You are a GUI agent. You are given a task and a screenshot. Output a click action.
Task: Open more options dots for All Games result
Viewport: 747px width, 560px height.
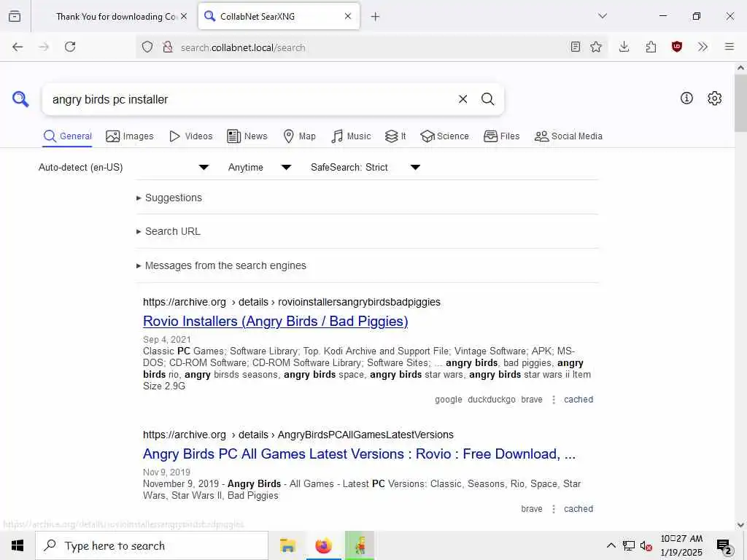[x=554, y=508]
